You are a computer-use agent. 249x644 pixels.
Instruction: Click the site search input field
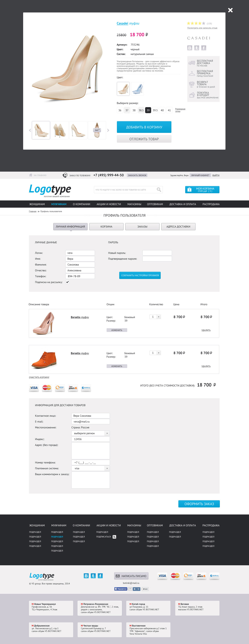pyautogui.click(x=128, y=190)
